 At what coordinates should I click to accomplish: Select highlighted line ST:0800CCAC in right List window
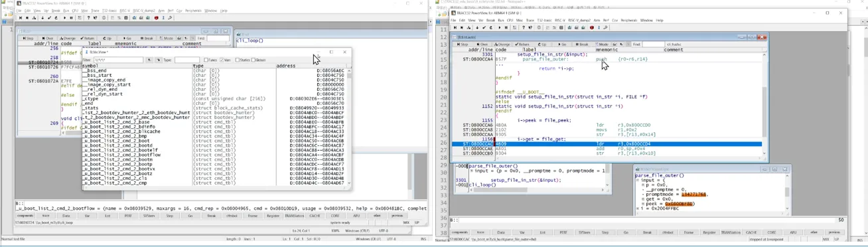607,143
